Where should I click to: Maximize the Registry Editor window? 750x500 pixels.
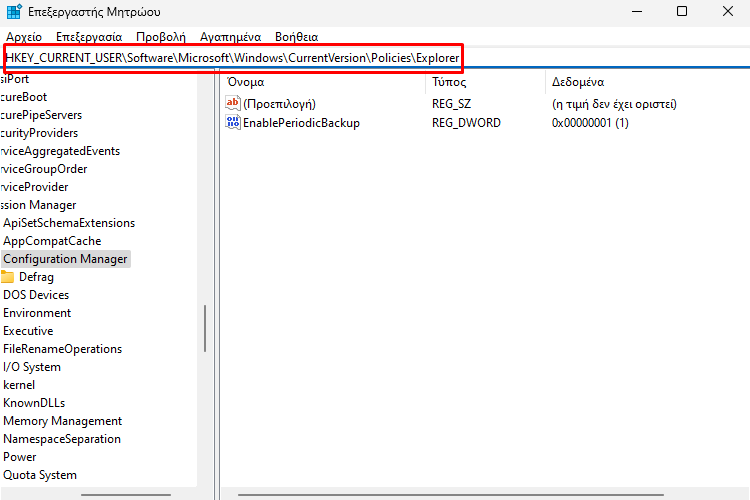[682, 11]
